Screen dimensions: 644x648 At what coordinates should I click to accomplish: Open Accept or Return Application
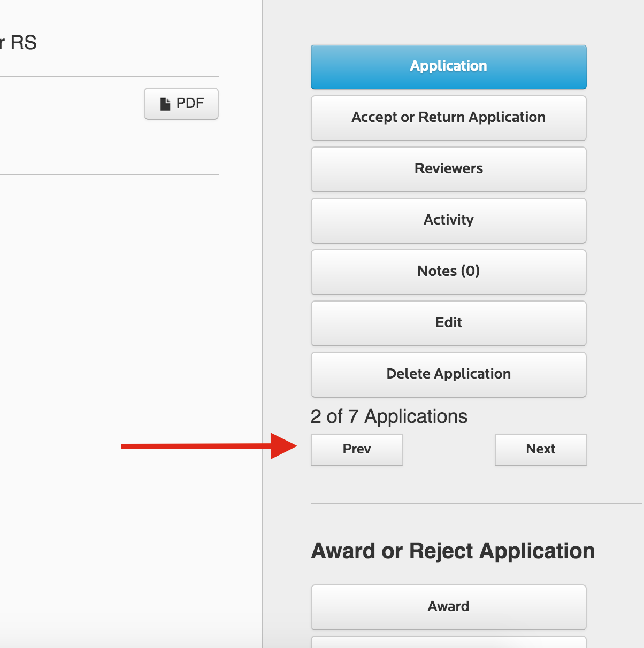448,118
